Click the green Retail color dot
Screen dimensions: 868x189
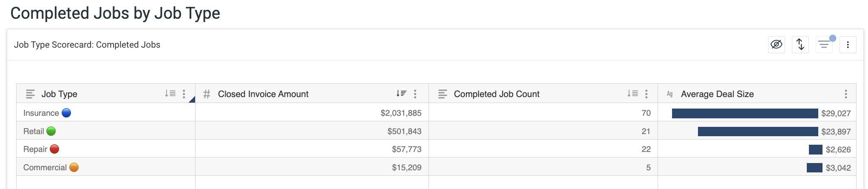[x=51, y=131]
